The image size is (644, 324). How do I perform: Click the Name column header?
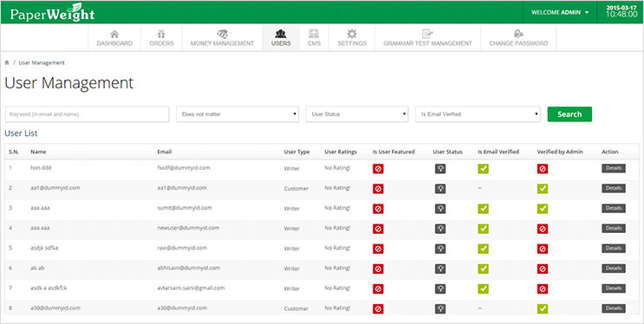click(x=38, y=152)
